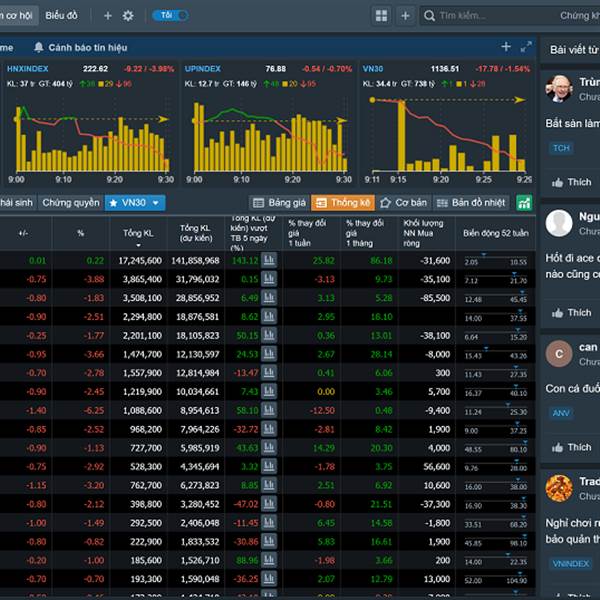
Task: Click the star icon on VN30 tab
Action: click(x=113, y=203)
